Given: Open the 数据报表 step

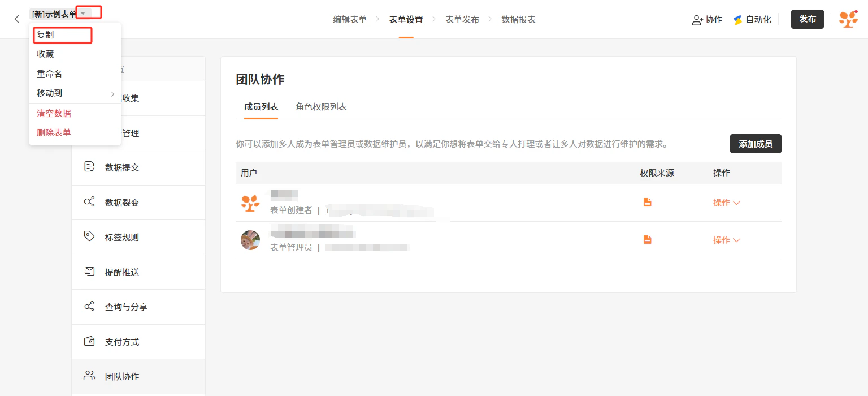Looking at the screenshot, I should pyautogui.click(x=518, y=19).
